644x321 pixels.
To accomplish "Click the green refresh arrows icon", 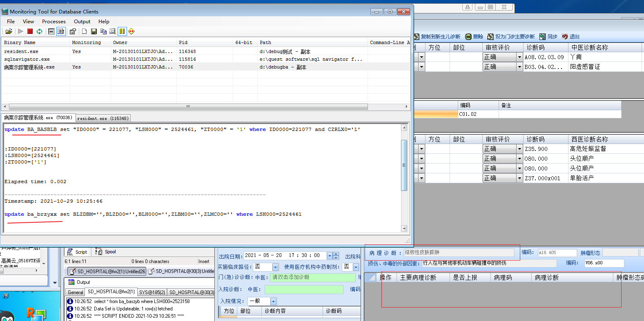I will [x=39, y=31].
